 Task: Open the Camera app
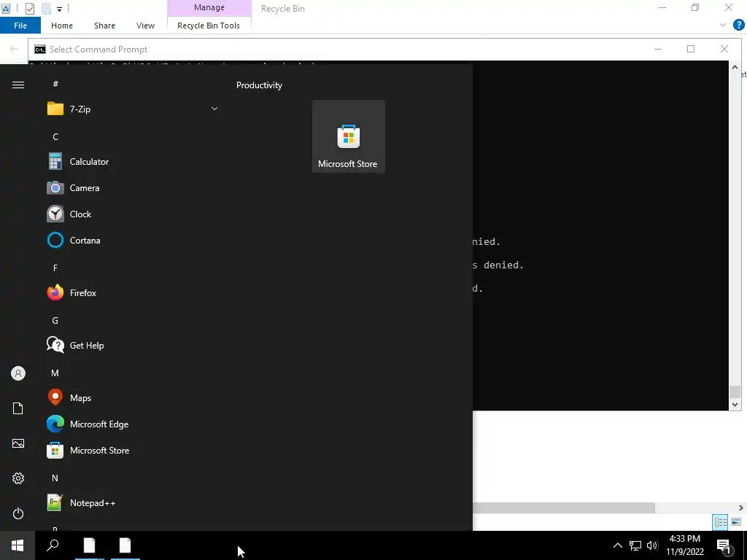133,187
